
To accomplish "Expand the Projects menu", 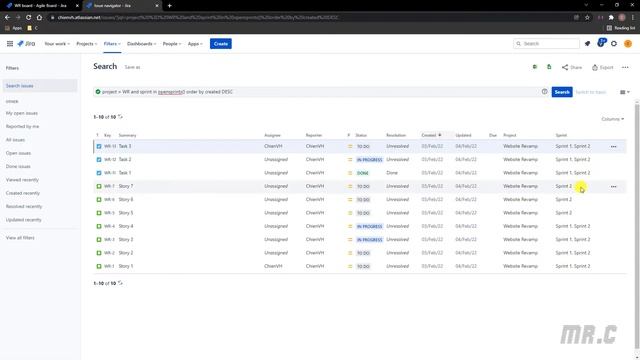I will coord(87,44).
